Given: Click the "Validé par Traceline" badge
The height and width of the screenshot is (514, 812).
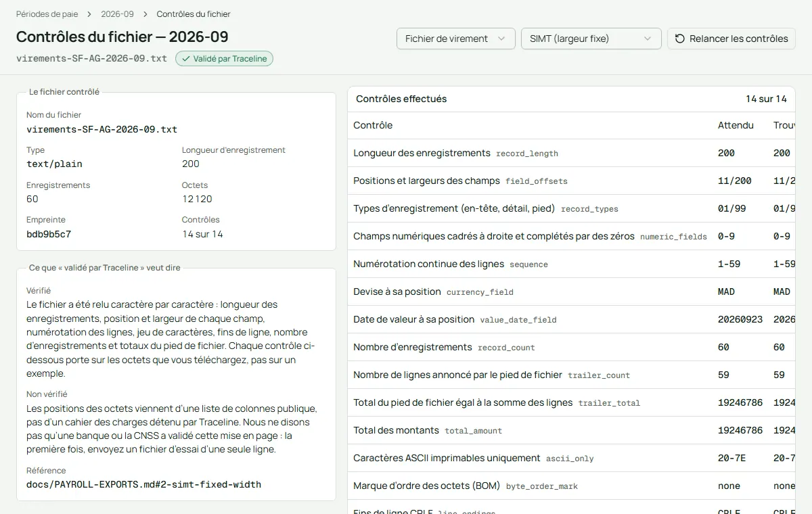Looking at the screenshot, I should pos(224,59).
